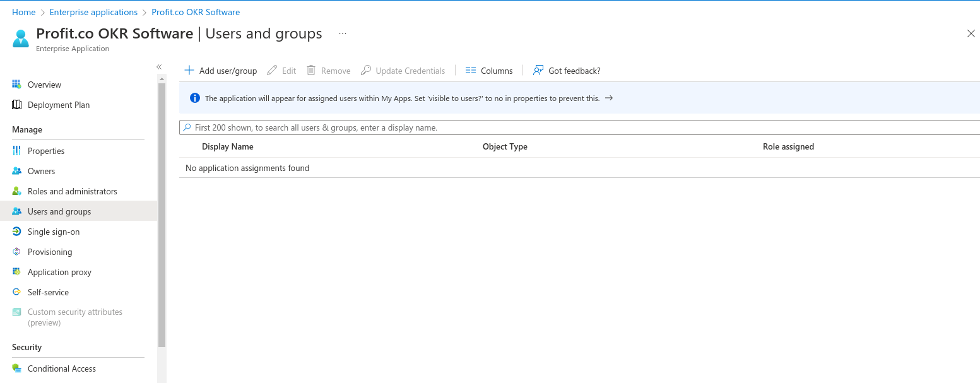Click the trash Remove icon

(311, 70)
